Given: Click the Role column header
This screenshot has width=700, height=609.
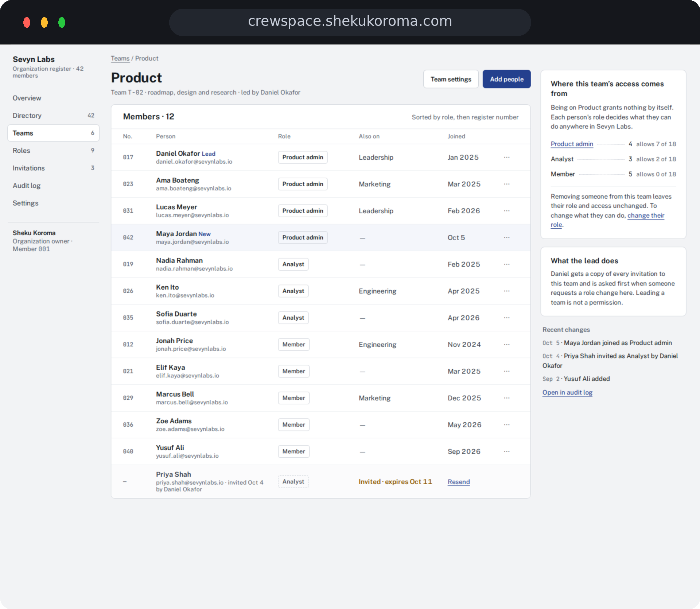Looking at the screenshot, I should (x=284, y=136).
